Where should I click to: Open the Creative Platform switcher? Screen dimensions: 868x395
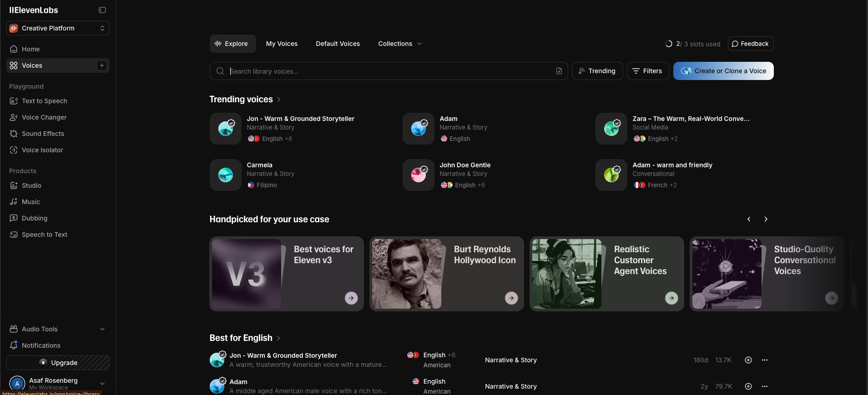click(x=58, y=28)
